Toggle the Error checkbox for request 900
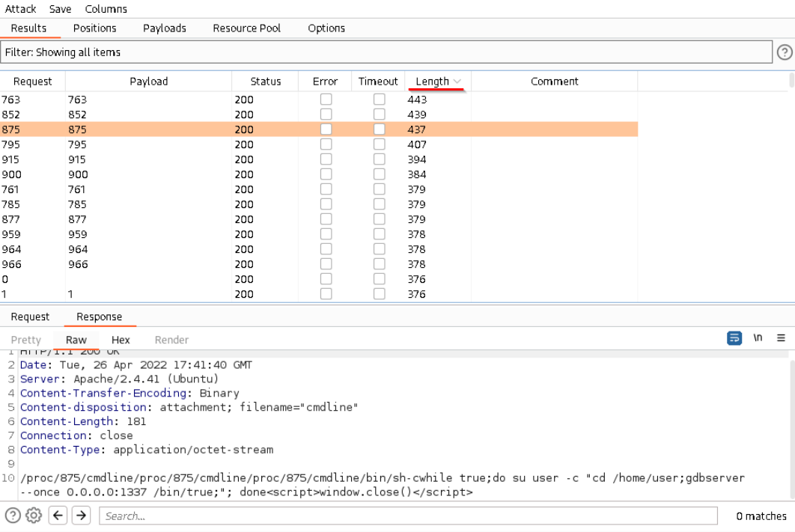Screen dimensions: 795x532 point(326,174)
